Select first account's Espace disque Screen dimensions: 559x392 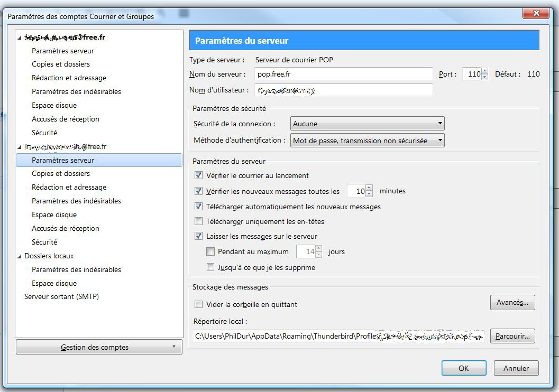tap(54, 105)
